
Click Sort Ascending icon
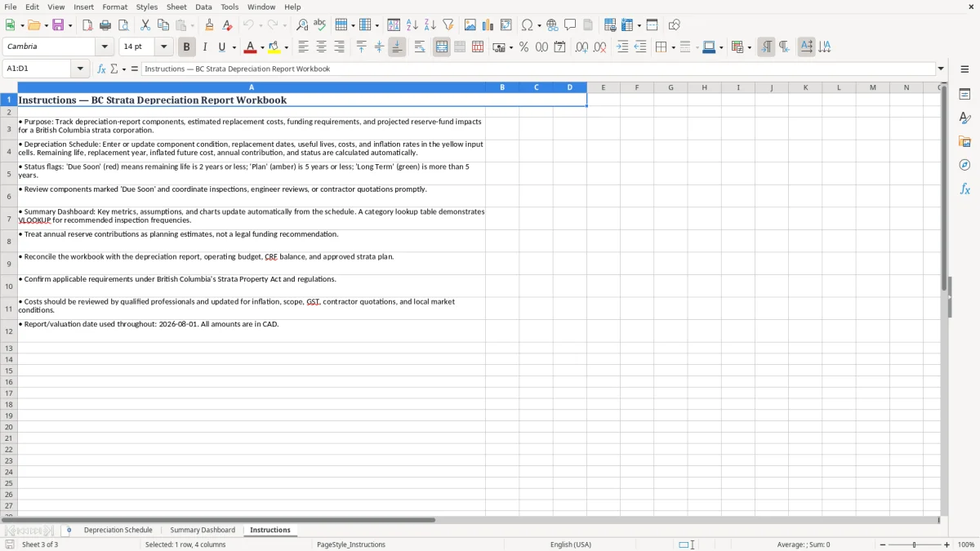tap(412, 25)
